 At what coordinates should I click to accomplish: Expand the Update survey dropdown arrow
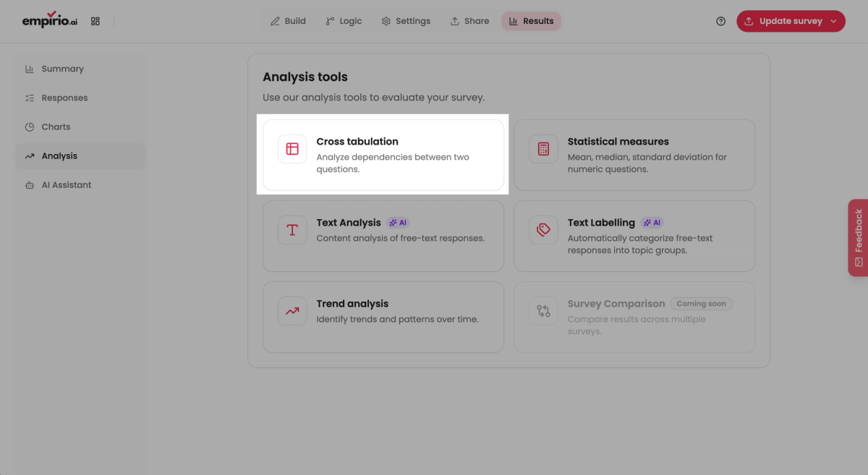click(834, 21)
